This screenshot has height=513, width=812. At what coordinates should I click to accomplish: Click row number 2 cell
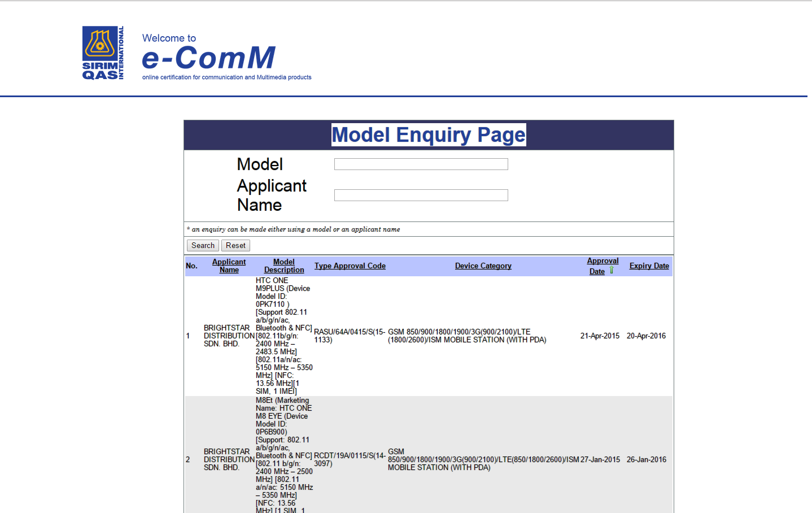(x=188, y=460)
